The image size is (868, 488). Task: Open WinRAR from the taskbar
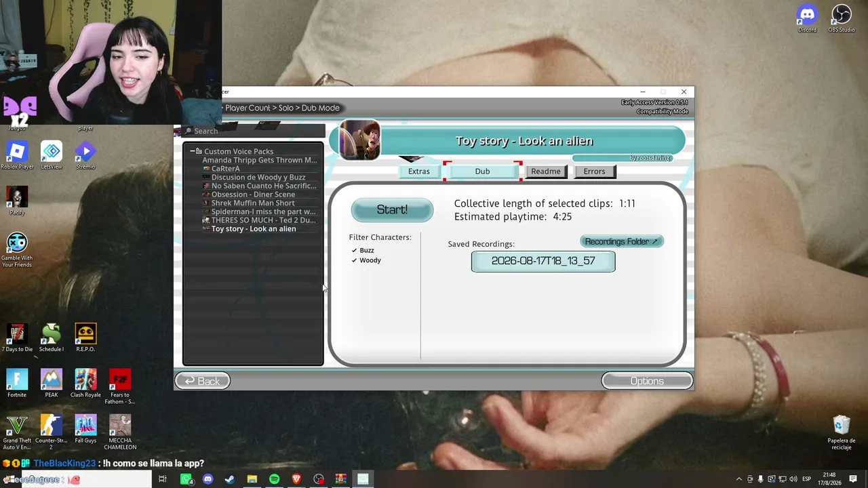(x=340, y=479)
